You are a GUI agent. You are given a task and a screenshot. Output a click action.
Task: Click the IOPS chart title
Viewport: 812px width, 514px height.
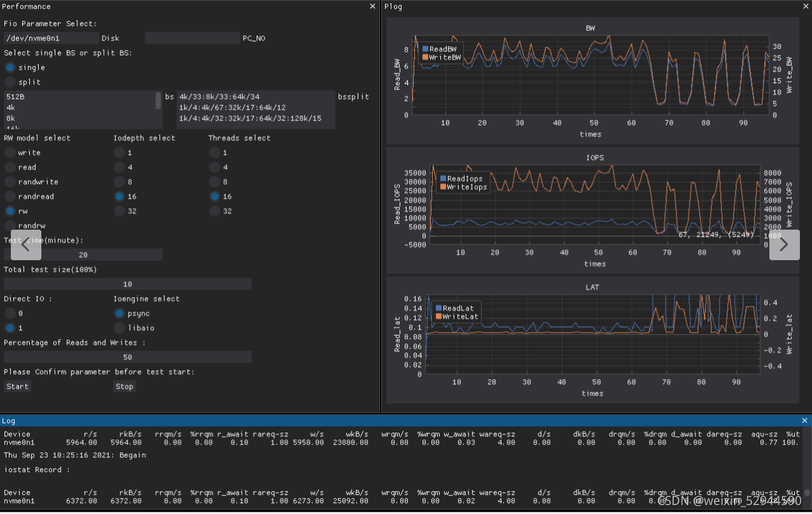(x=595, y=158)
